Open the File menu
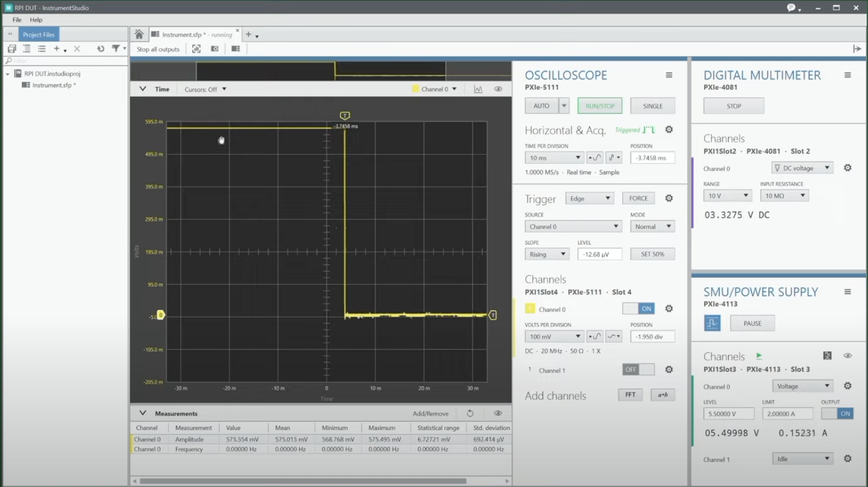 [17, 20]
